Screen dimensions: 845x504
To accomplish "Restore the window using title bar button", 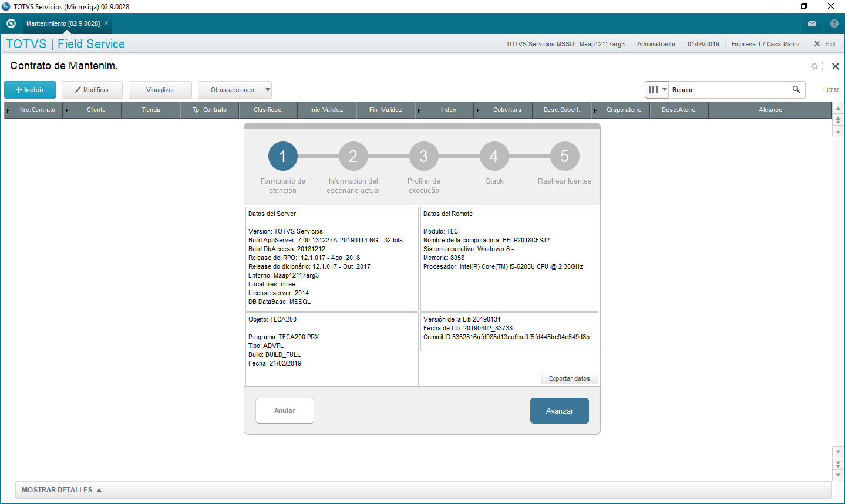I will [x=804, y=6].
